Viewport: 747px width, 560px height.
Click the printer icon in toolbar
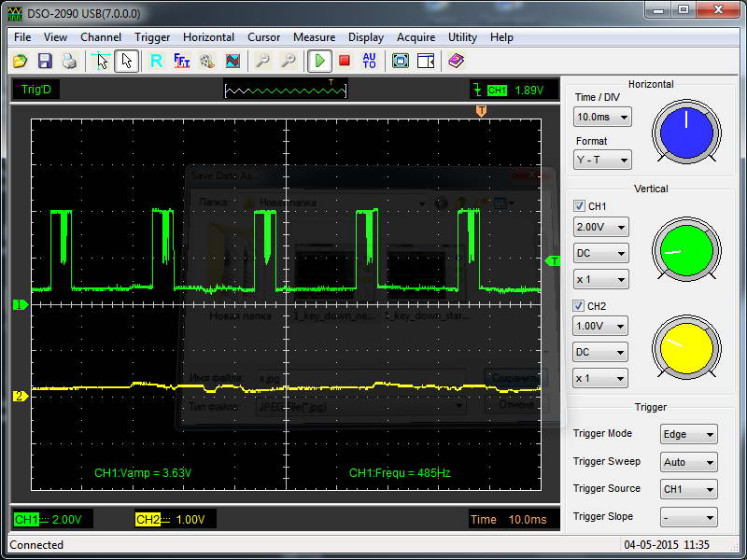coord(69,62)
